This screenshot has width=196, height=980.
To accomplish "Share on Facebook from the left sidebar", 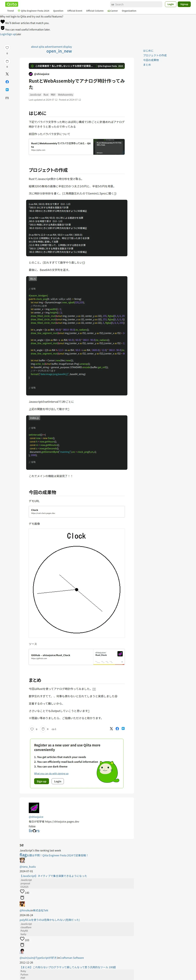I will pos(7,82).
